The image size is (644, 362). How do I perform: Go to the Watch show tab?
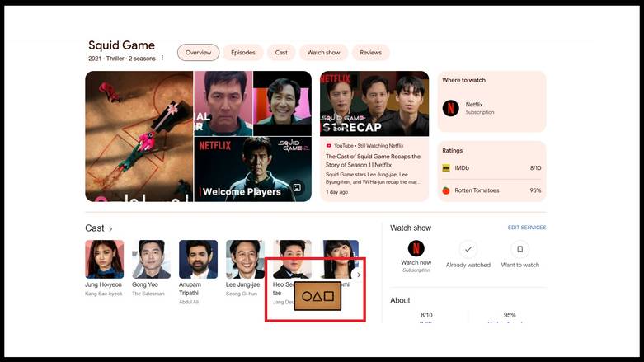[323, 53]
